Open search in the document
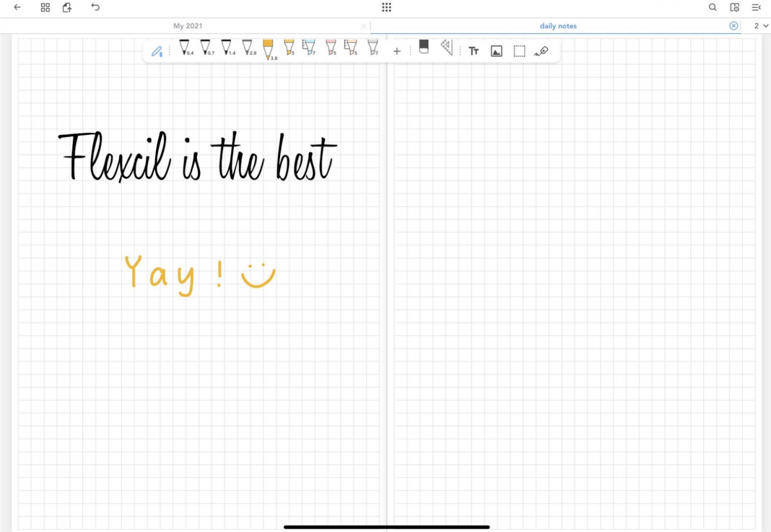This screenshot has height=532, width=771. [713, 7]
